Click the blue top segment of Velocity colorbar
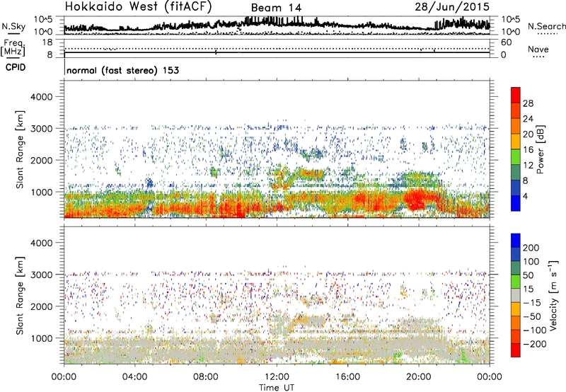 click(516, 241)
